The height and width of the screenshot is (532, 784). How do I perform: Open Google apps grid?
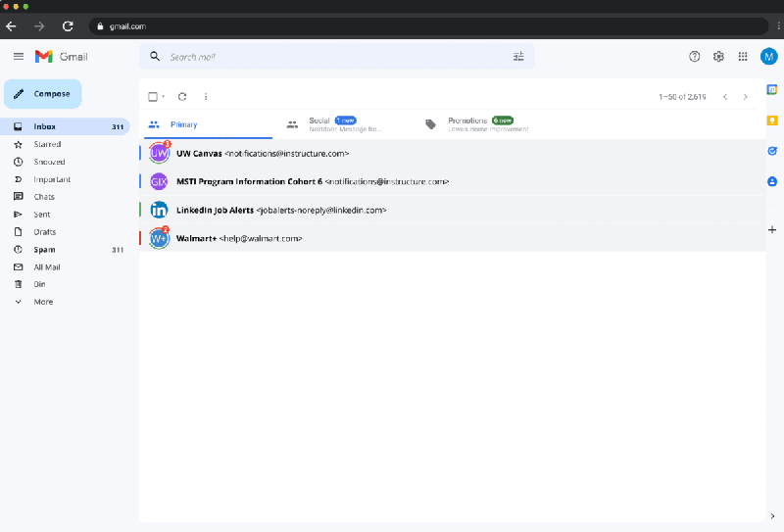point(743,57)
